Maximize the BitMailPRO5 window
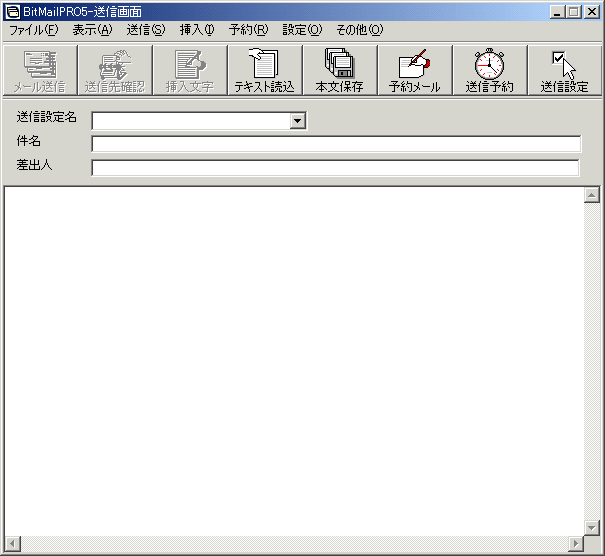 pyautogui.click(x=574, y=12)
